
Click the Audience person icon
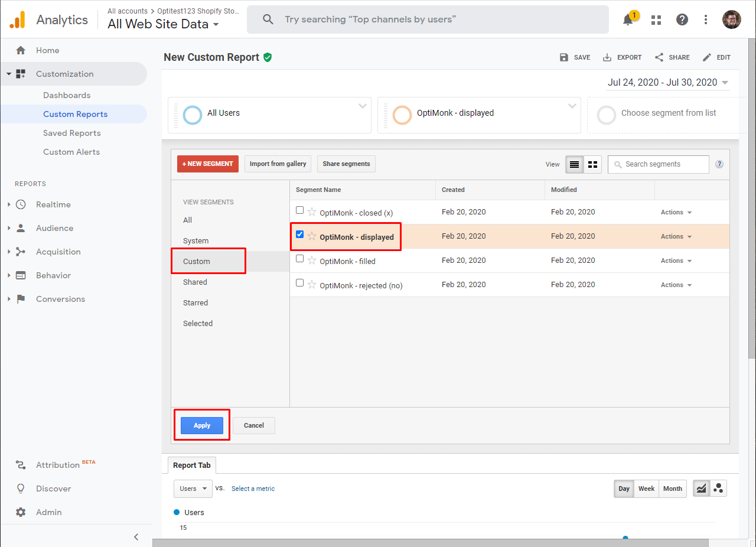[21, 228]
